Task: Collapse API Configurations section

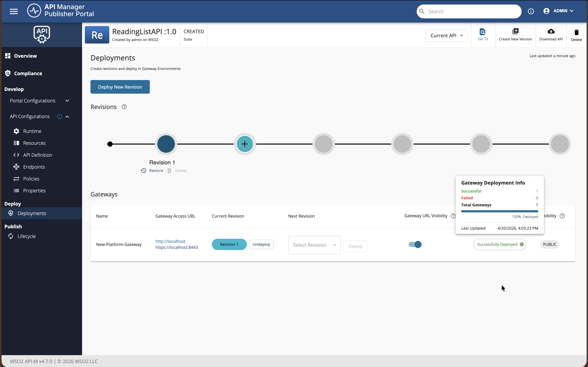Action: (x=67, y=117)
